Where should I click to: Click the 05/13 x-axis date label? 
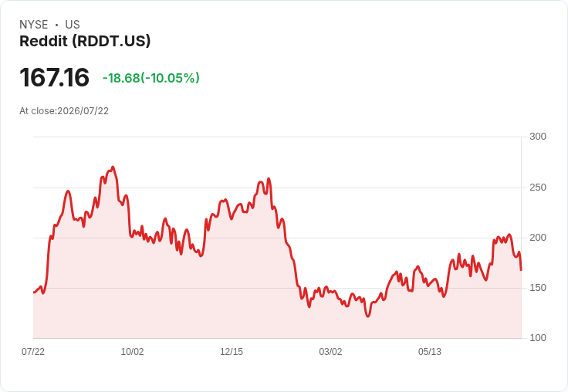pyautogui.click(x=430, y=351)
